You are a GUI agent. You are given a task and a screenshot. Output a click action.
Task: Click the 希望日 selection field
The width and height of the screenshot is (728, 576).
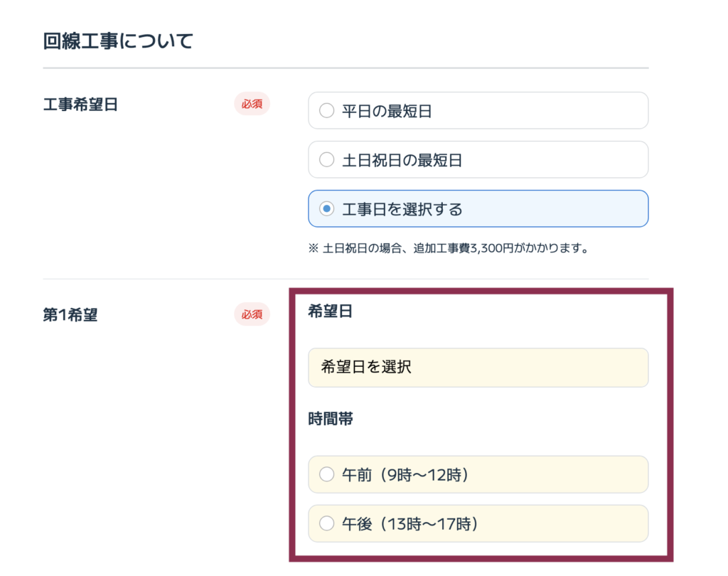478,368
